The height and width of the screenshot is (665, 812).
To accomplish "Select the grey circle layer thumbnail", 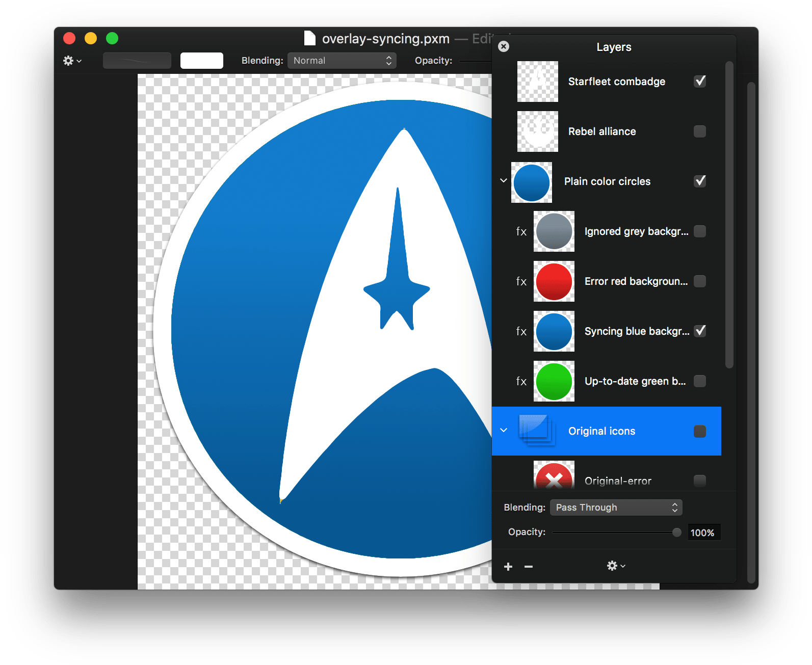I will coord(554,231).
